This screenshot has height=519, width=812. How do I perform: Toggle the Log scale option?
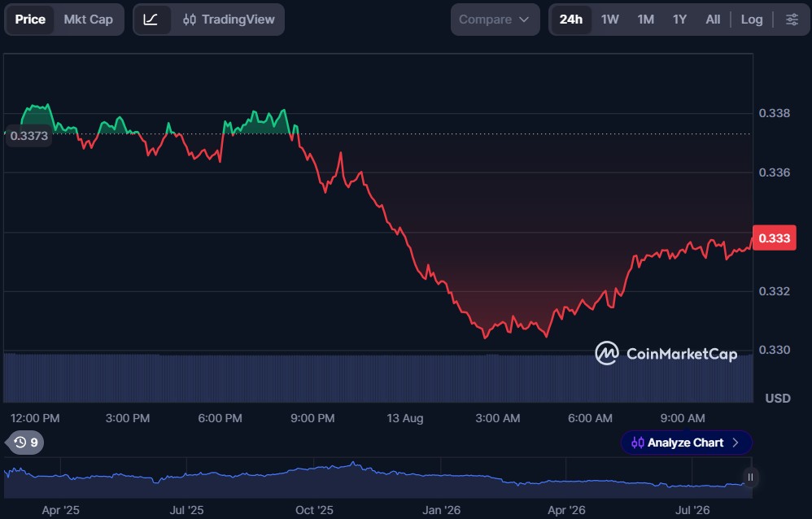752,20
